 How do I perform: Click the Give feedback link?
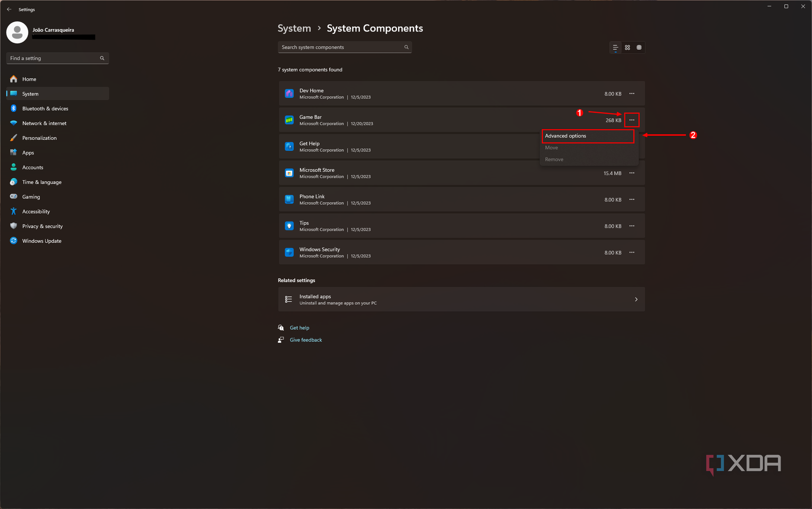click(x=306, y=340)
